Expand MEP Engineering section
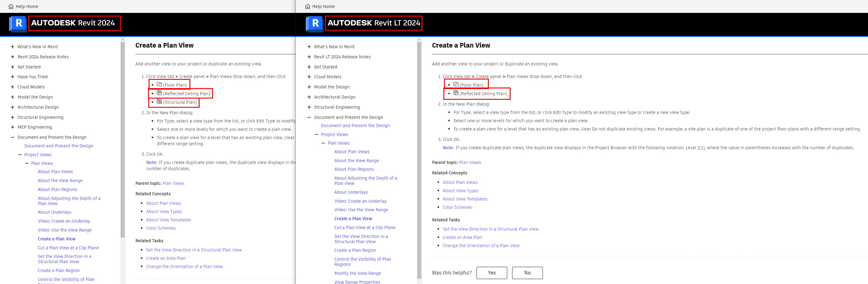The width and height of the screenshot is (868, 284). pos(13,127)
